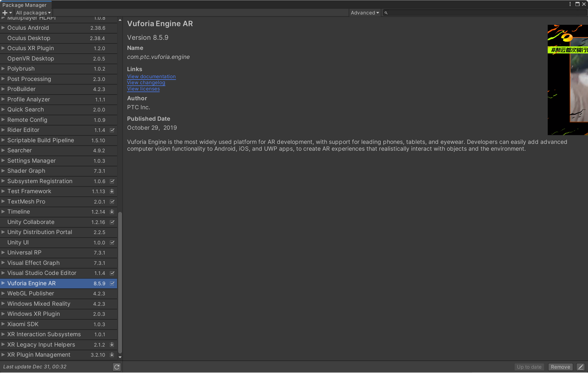Select OpenVR Desktop package
The image size is (588, 373).
[x=59, y=59]
